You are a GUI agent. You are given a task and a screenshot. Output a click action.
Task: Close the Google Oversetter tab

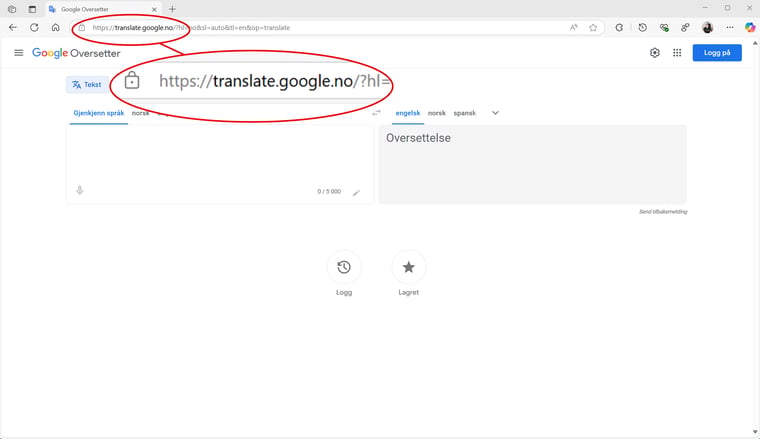click(154, 9)
